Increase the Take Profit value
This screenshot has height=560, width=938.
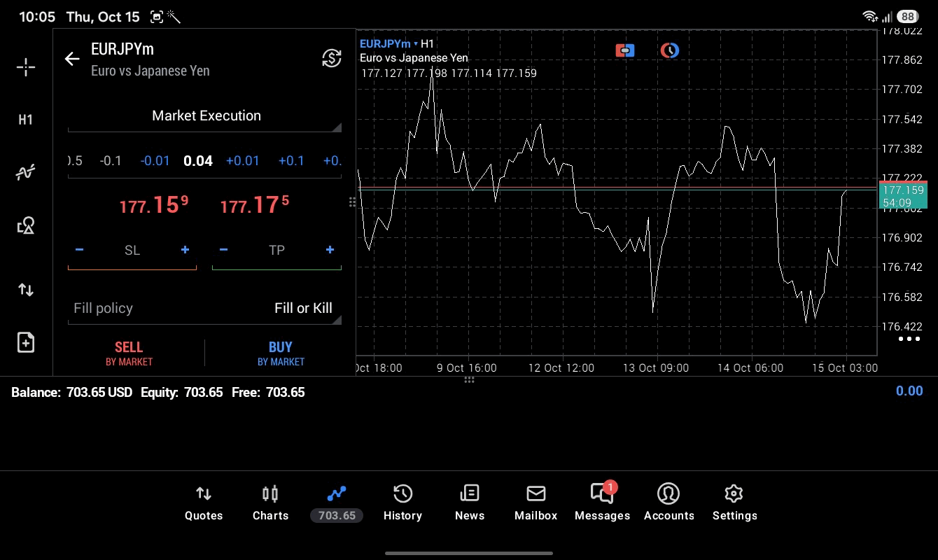click(330, 250)
